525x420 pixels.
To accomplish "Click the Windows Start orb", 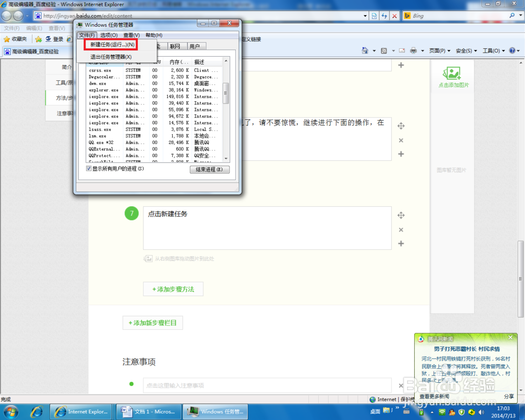I will coord(10,412).
